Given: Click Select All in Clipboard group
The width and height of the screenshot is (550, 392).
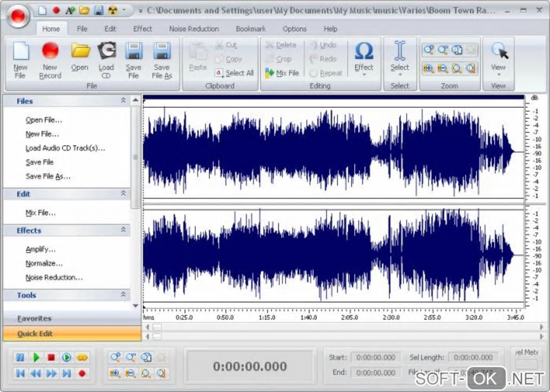Looking at the screenshot, I should pos(235,73).
